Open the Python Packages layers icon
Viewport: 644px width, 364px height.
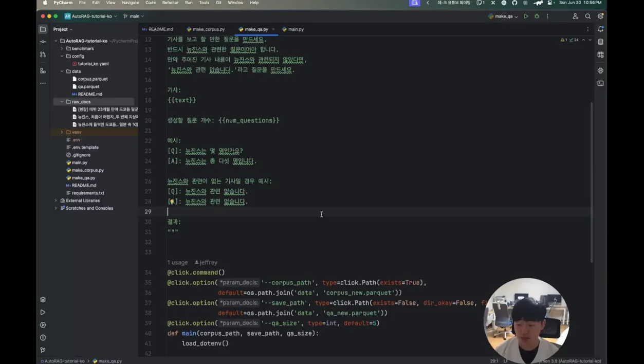coord(43,300)
